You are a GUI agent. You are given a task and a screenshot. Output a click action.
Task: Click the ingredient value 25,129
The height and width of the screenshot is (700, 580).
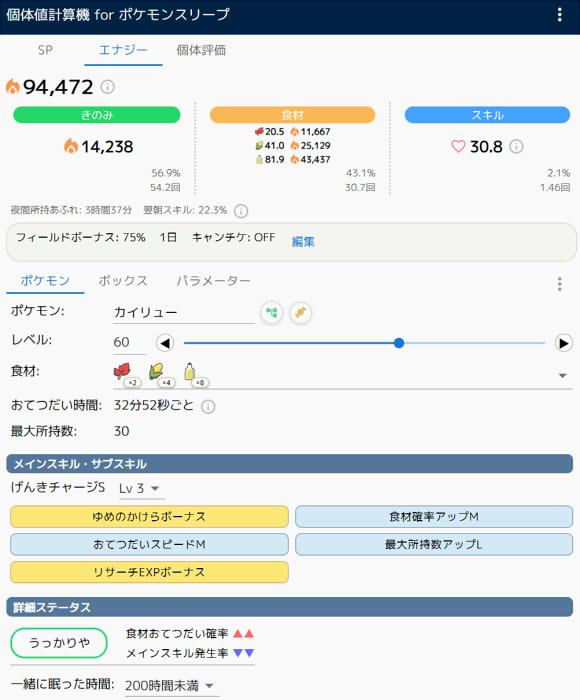(315, 146)
